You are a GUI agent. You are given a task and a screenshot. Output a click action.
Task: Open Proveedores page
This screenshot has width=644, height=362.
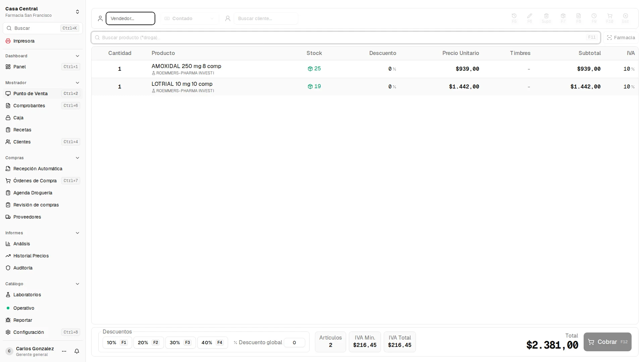pos(43,217)
